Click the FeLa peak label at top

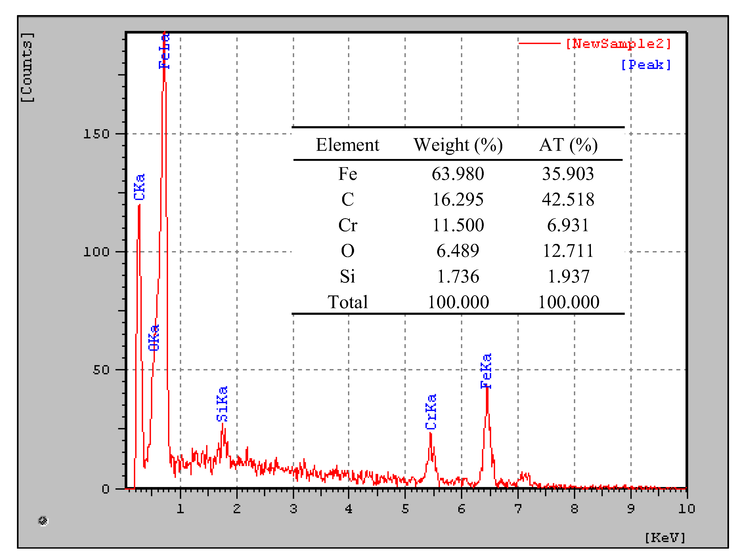tap(164, 51)
